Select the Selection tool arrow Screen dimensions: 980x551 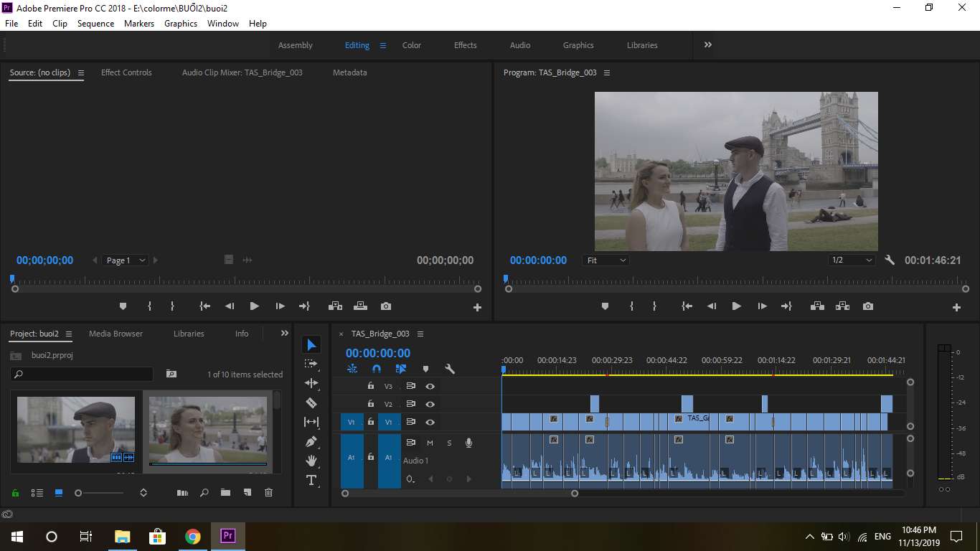click(311, 345)
